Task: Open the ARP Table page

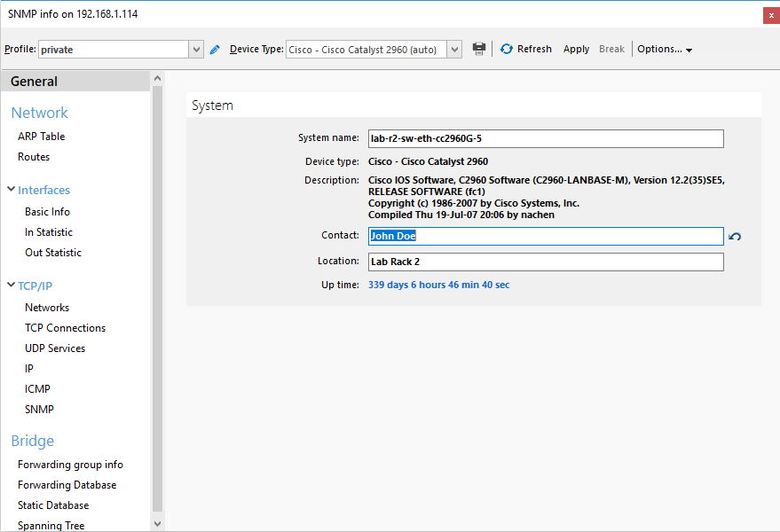Action: coord(42,137)
